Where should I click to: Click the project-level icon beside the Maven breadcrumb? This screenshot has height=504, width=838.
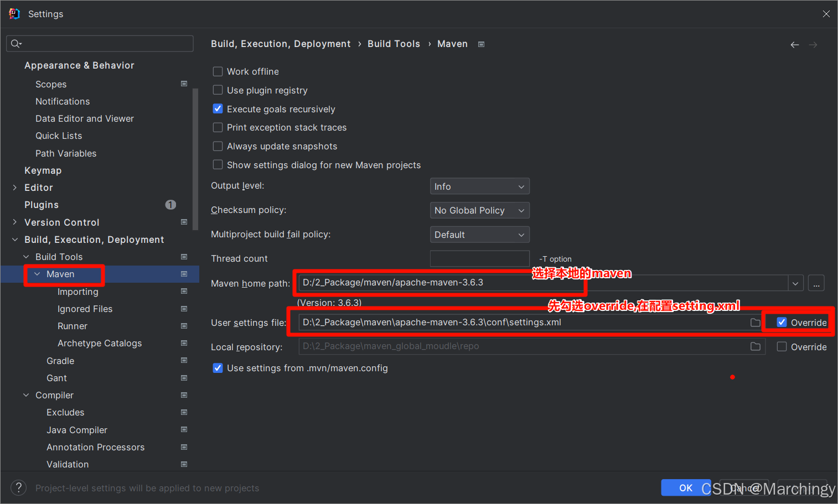481,44
